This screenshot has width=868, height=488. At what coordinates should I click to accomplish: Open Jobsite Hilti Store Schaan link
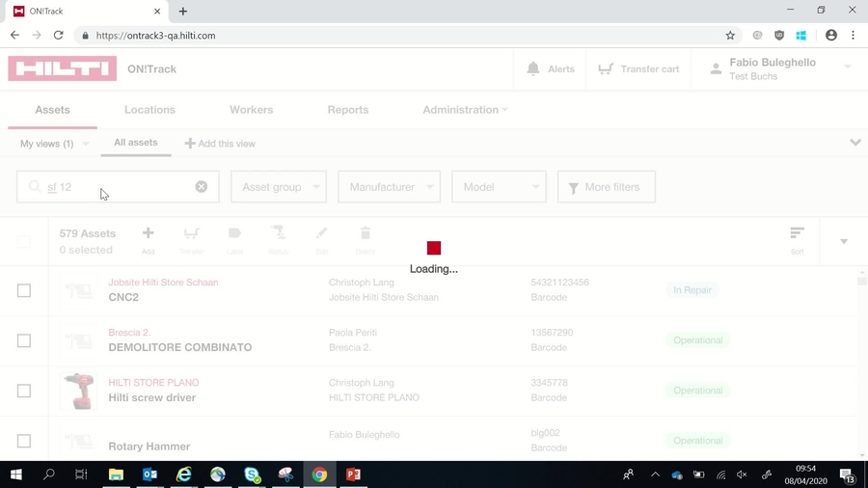[163, 283]
